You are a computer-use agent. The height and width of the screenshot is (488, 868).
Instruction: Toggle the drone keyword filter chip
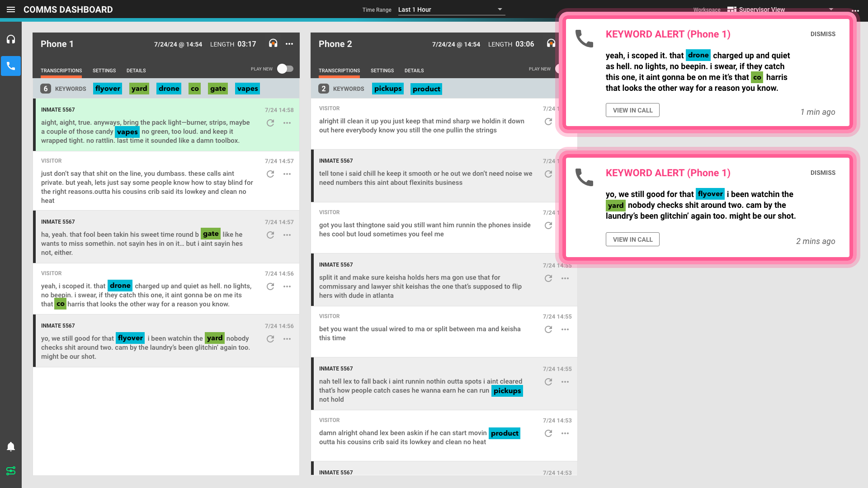coord(169,89)
